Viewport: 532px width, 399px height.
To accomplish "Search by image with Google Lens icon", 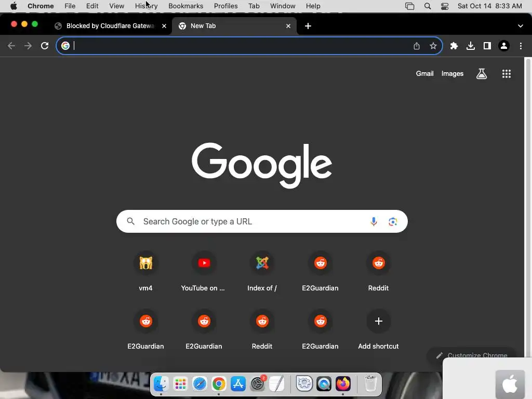I will tap(393, 221).
